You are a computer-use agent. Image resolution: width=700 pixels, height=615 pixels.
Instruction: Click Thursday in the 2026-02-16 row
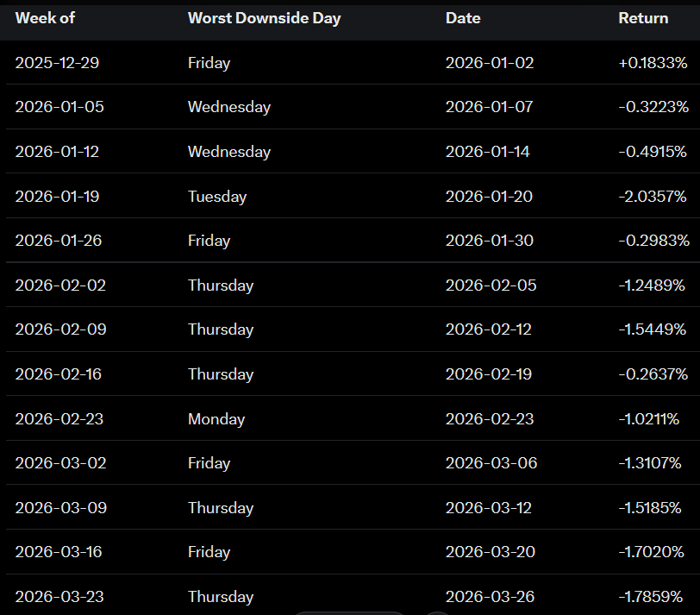[x=221, y=373]
